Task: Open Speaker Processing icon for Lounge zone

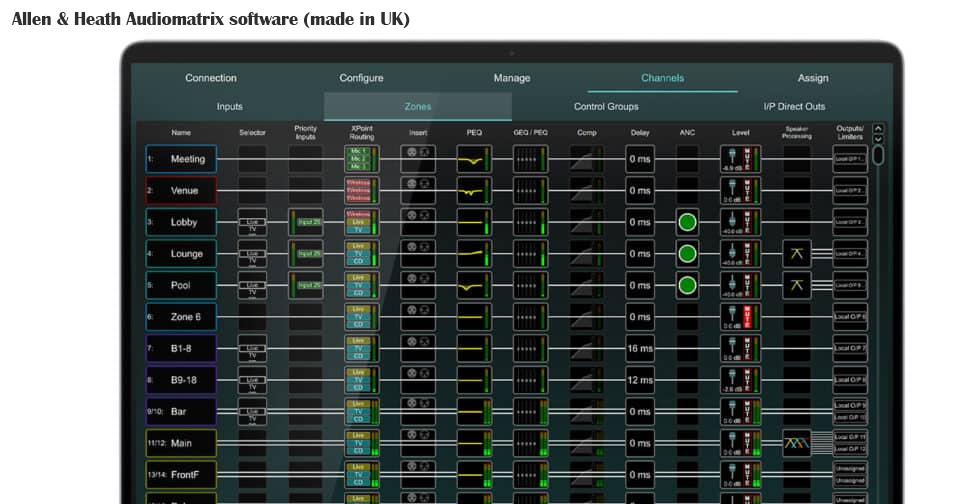Action: [x=797, y=254]
